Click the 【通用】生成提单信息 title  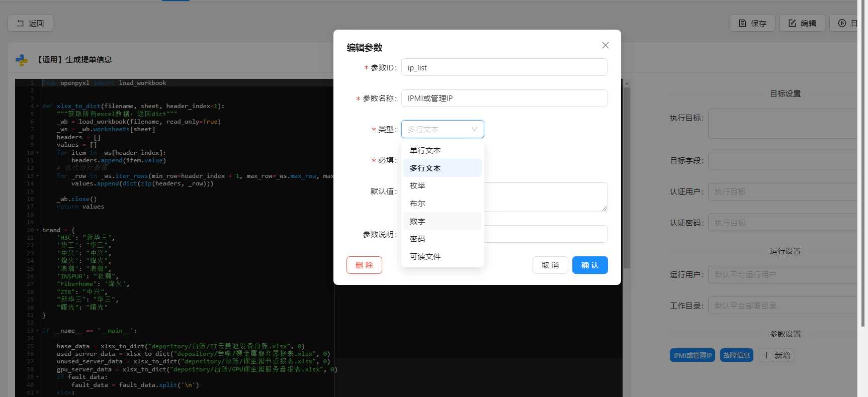click(x=74, y=60)
